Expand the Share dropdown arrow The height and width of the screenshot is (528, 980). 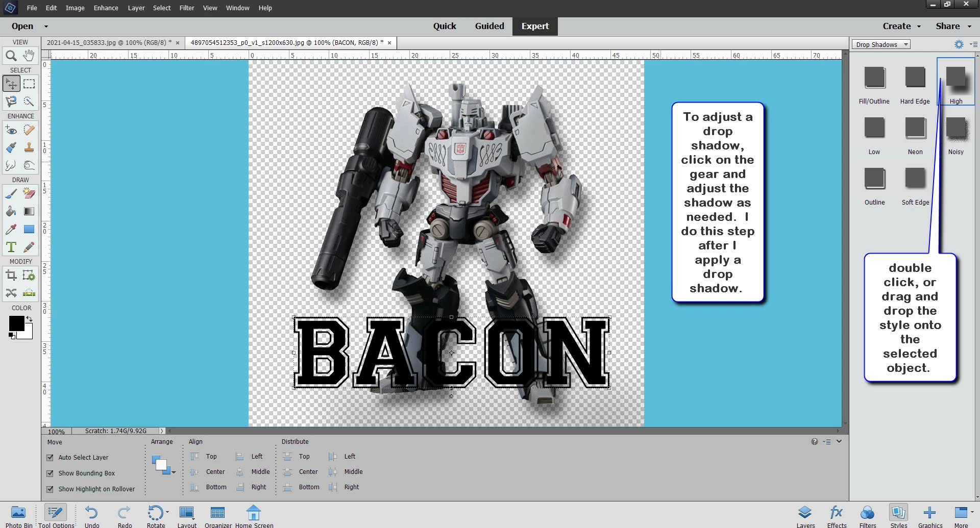[970, 27]
